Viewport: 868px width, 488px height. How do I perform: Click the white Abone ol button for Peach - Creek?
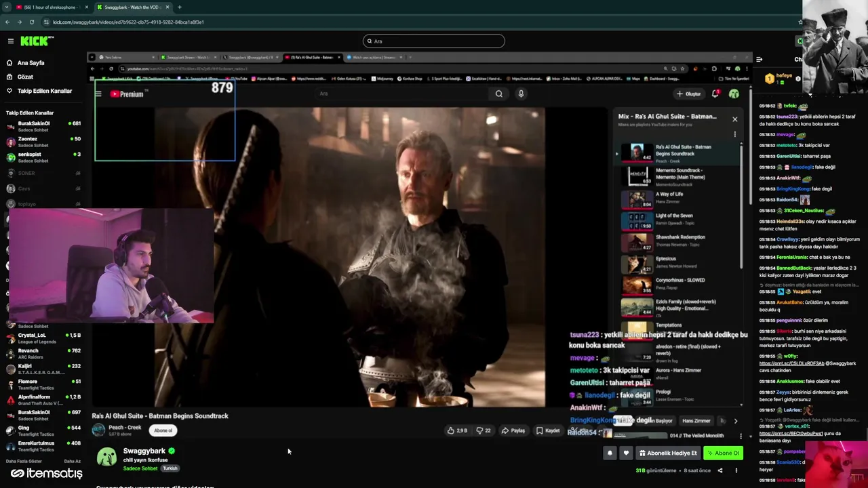point(163,430)
